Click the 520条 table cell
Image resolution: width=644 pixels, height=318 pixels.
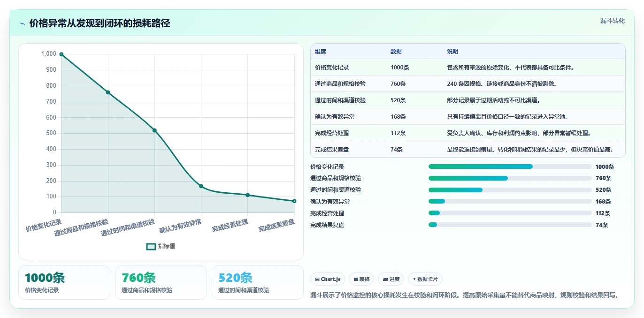tap(398, 100)
